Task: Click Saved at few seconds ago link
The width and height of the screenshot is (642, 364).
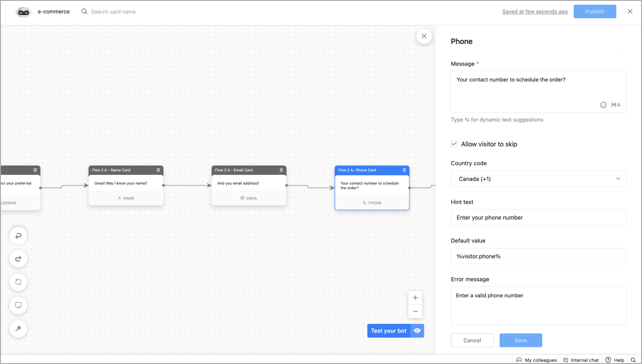Action: (535, 12)
